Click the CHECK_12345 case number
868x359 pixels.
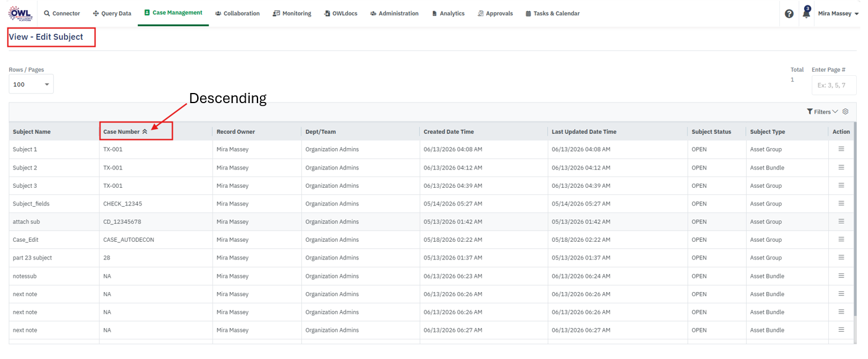[x=123, y=204]
